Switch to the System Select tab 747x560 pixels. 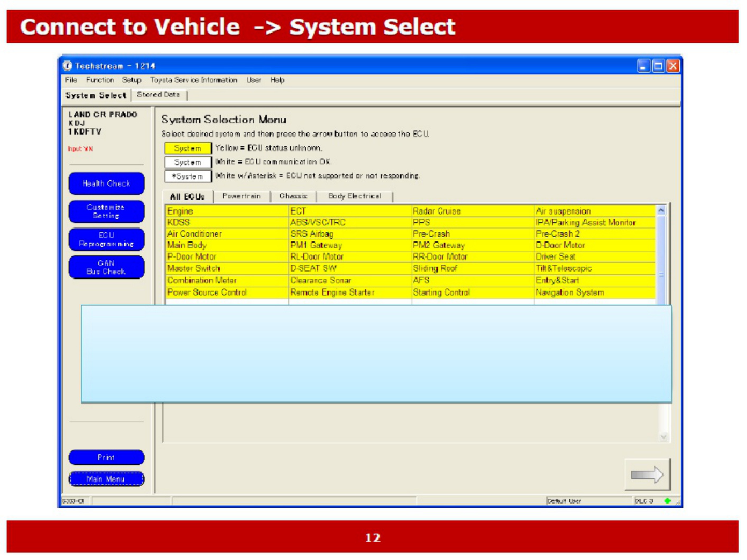click(96, 96)
